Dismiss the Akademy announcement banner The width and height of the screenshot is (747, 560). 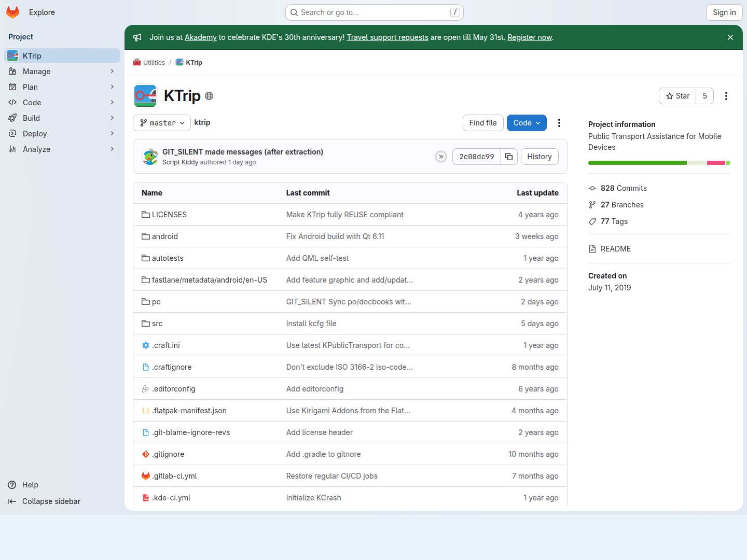coord(730,37)
